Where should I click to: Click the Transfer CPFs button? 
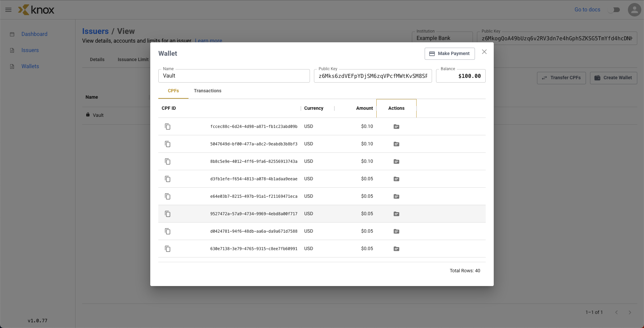click(561, 78)
